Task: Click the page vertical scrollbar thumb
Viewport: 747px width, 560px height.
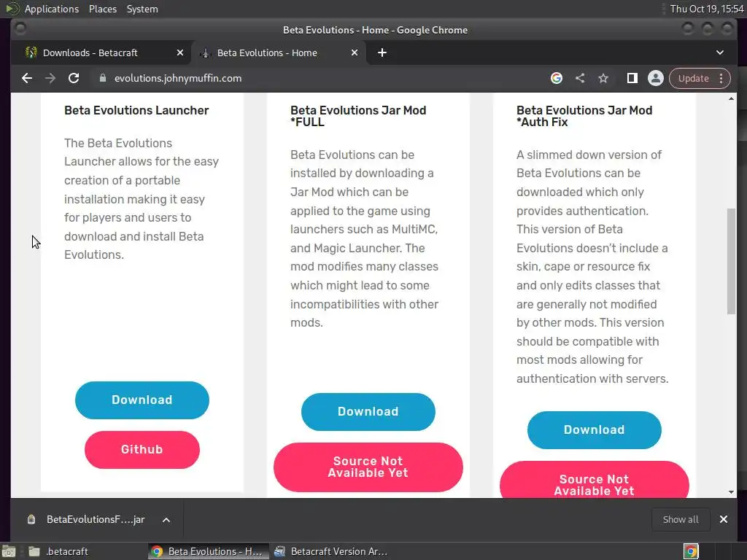Action: point(731,261)
